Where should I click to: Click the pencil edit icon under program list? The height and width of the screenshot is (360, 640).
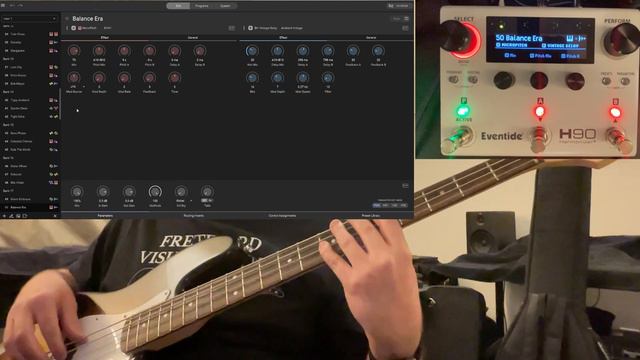coord(11,216)
